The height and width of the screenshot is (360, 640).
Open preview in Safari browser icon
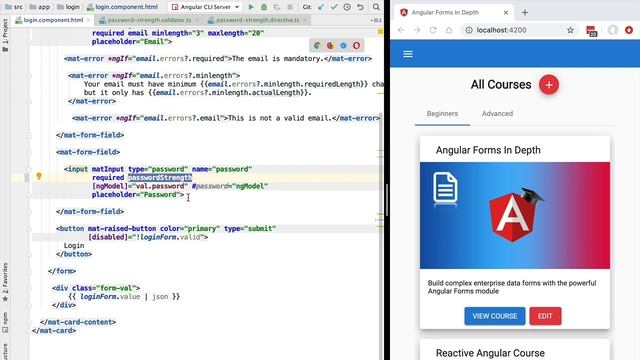tap(343, 45)
